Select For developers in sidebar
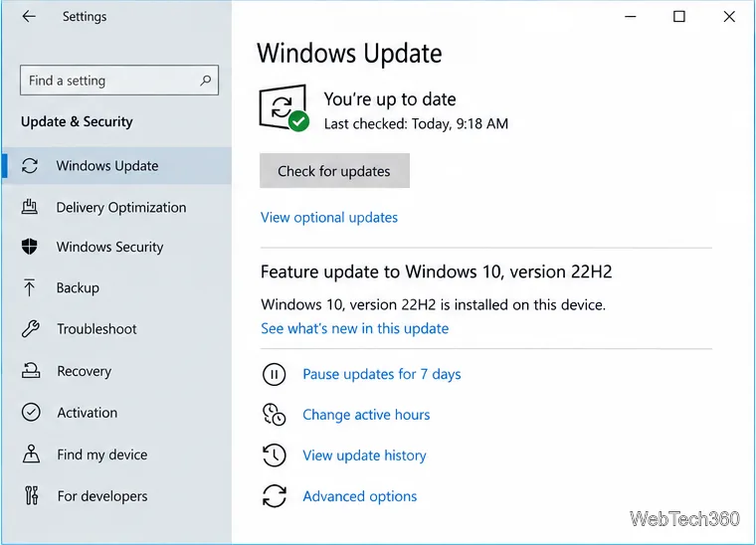This screenshot has height=545, width=756. pos(116,496)
